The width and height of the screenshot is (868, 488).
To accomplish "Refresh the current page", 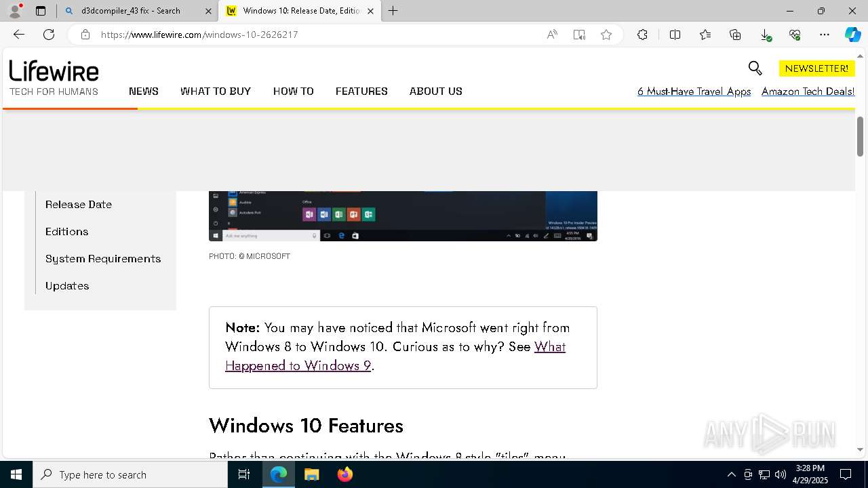I will coord(49,35).
